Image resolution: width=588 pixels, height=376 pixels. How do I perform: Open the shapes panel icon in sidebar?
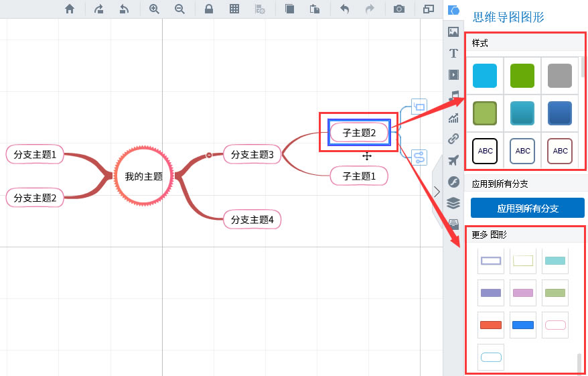coord(454,10)
